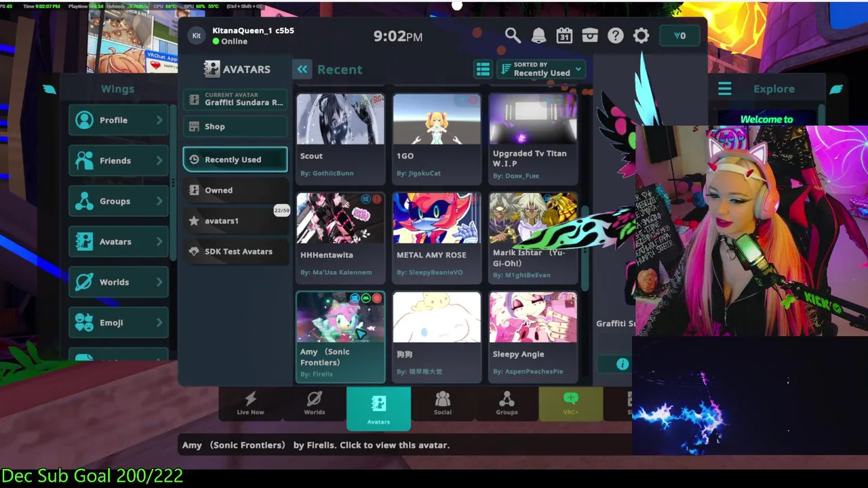Expand Profile in the Wings panel

tap(119, 120)
